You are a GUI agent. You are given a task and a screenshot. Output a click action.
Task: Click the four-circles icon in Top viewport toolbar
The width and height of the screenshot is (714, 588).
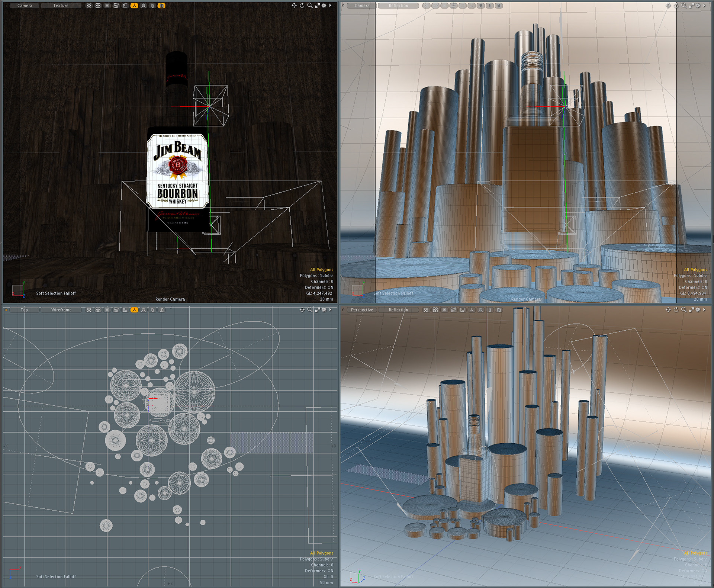click(x=98, y=310)
